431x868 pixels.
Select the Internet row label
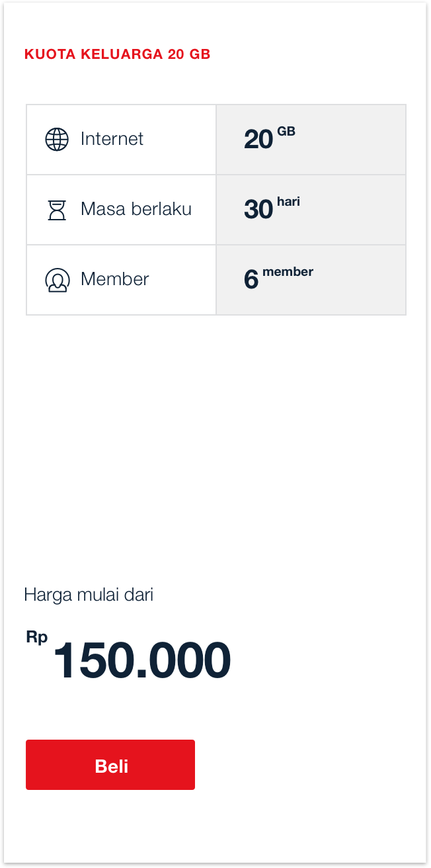tap(112, 139)
